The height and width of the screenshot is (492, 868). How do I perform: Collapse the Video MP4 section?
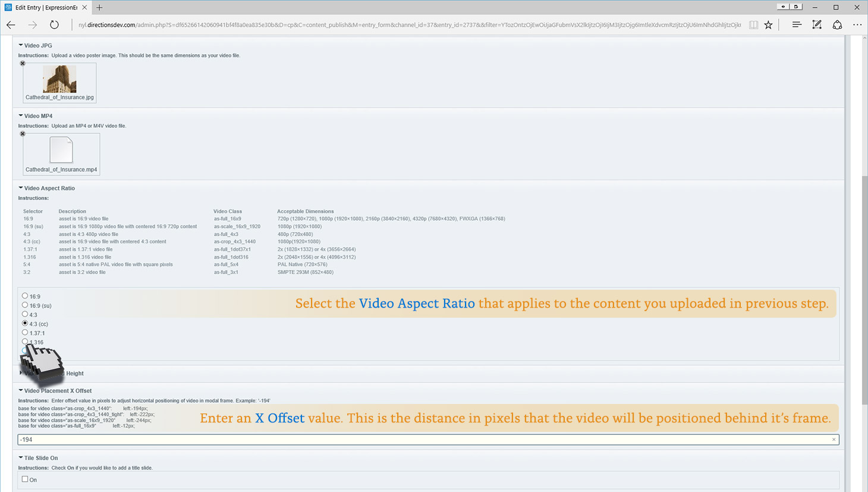[21, 116]
